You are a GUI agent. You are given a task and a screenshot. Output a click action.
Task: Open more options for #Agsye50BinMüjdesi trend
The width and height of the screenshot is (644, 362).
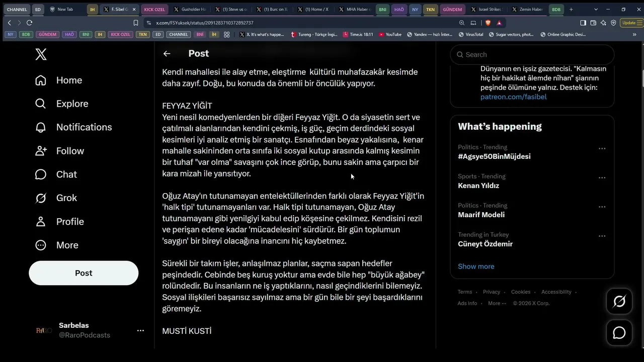602,149
